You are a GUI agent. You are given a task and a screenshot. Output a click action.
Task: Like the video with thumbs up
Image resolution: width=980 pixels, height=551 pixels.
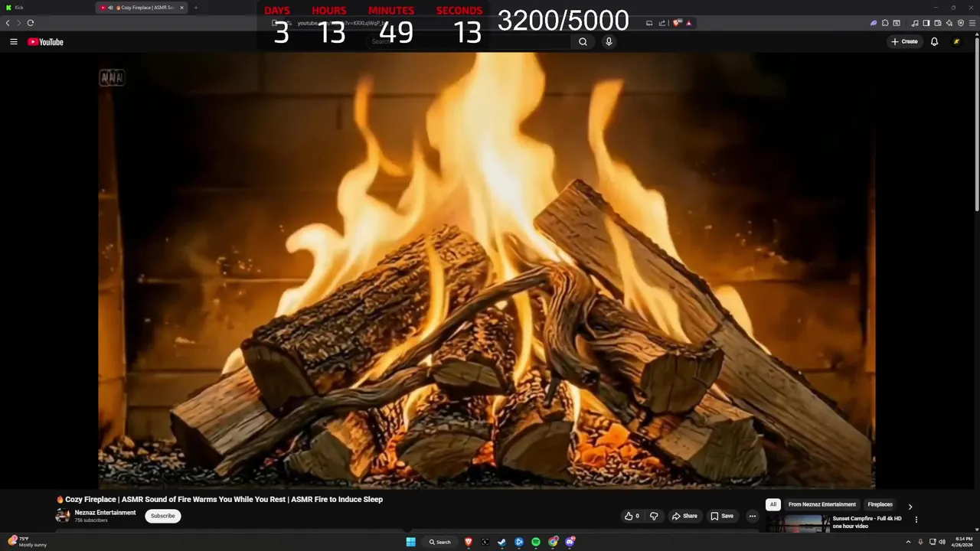tap(632, 516)
